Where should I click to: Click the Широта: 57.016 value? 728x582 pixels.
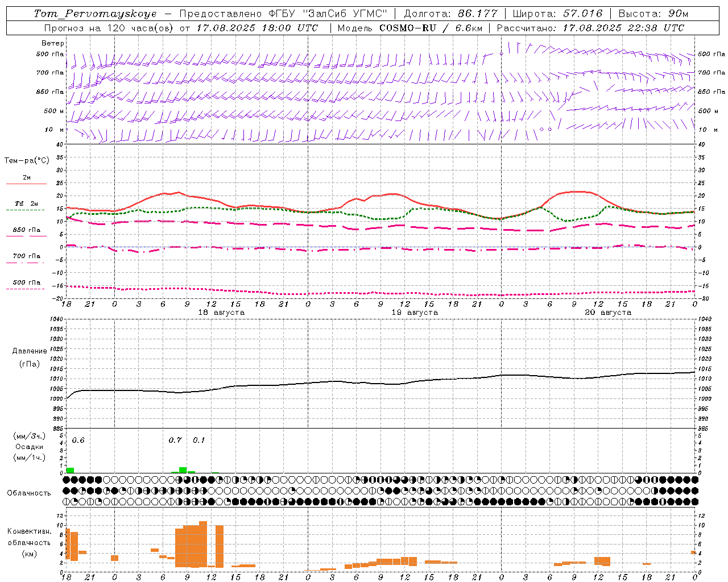[x=557, y=14]
